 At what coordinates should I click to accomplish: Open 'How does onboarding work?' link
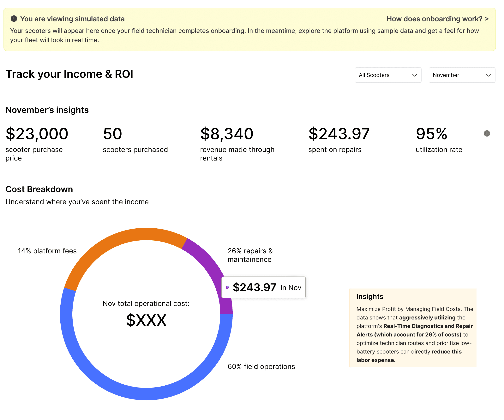pyautogui.click(x=438, y=19)
